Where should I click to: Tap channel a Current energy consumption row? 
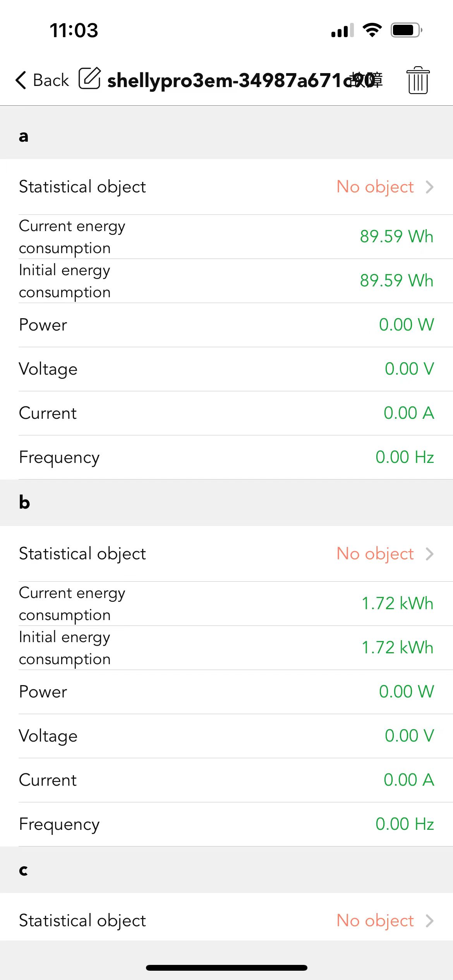tap(226, 237)
